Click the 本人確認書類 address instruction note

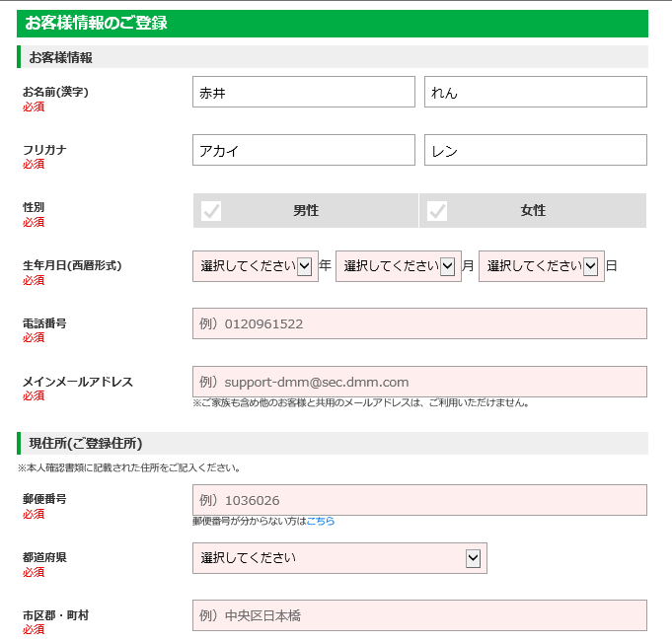click(129, 468)
